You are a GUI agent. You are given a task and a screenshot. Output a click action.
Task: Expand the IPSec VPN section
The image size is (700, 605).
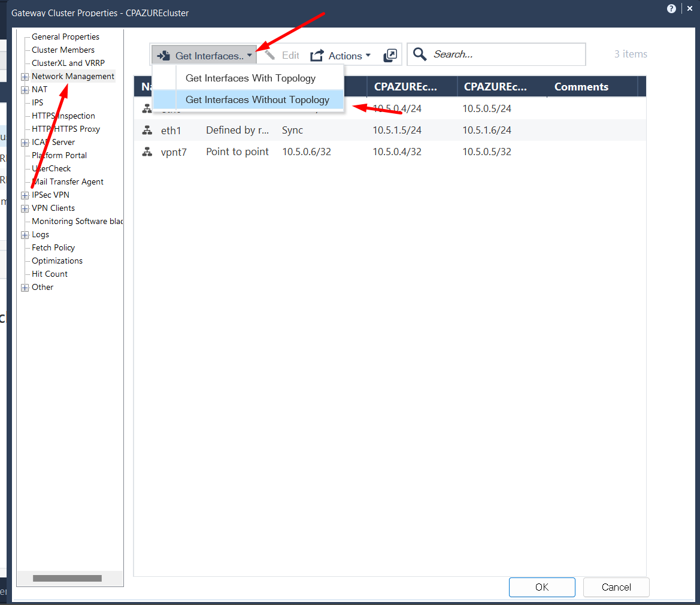25,195
